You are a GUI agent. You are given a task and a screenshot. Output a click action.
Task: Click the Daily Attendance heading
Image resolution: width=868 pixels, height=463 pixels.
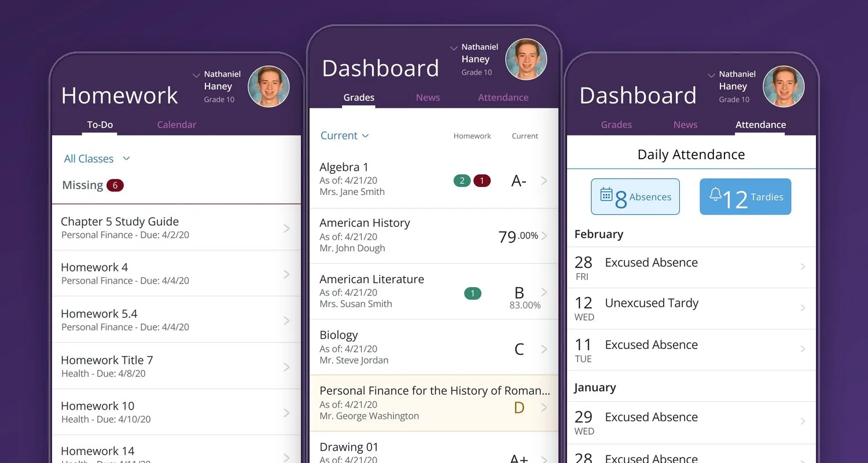click(x=691, y=155)
